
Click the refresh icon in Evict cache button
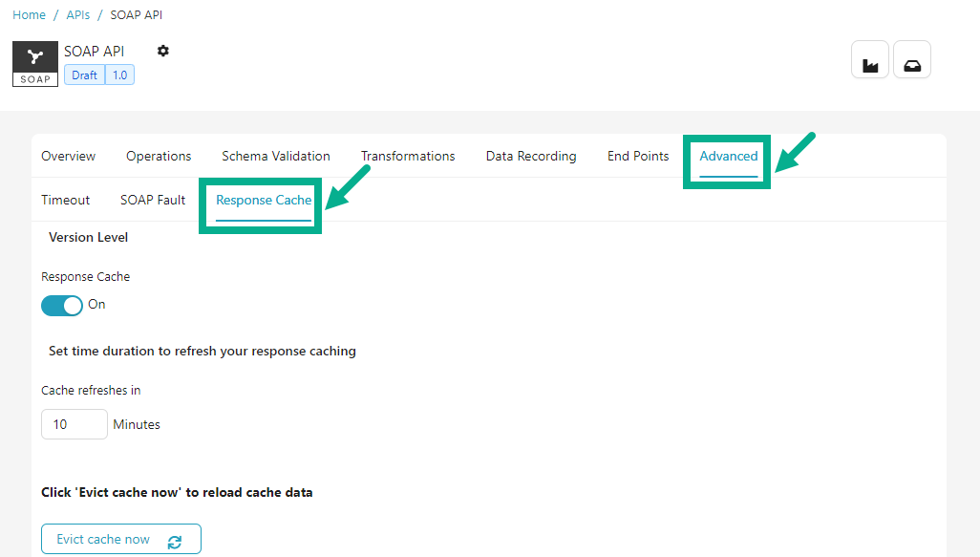174,541
